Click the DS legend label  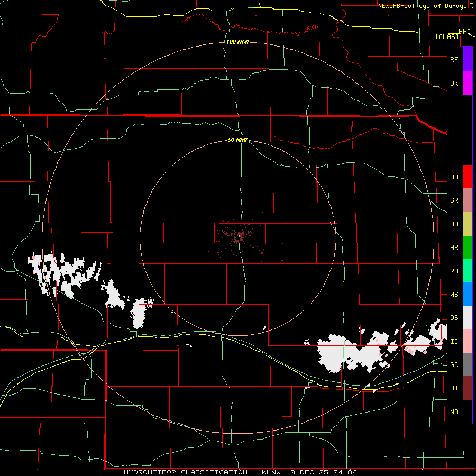(454, 318)
